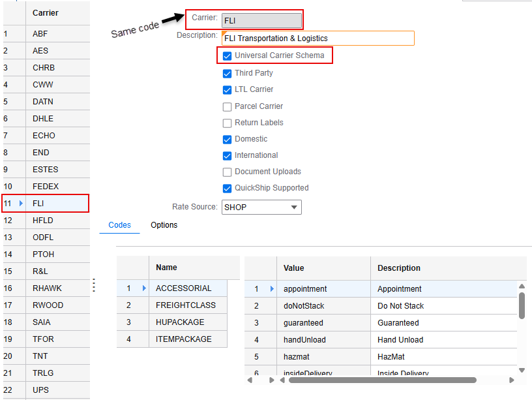This screenshot has width=532, height=400.
Task: Select the Codes tab
Action: (x=119, y=225)
